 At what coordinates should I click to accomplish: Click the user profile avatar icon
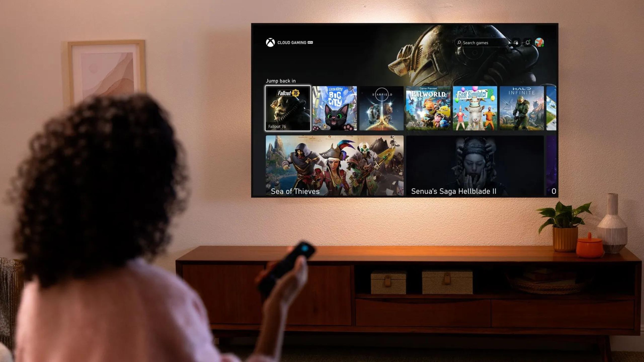pos(540,42)
